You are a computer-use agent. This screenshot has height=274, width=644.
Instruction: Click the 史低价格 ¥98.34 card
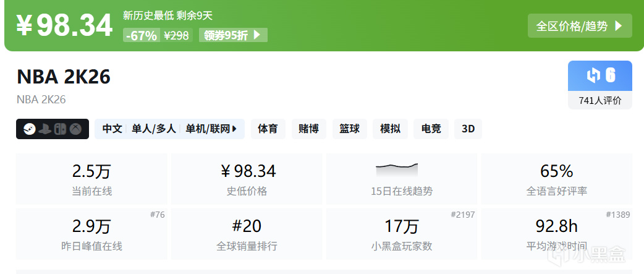pyautogui.click(x=247, y=179)
